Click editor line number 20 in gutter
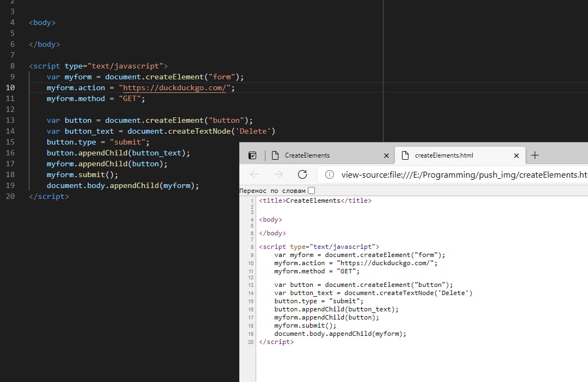The image size is (588, 382). tap(10, 196)
